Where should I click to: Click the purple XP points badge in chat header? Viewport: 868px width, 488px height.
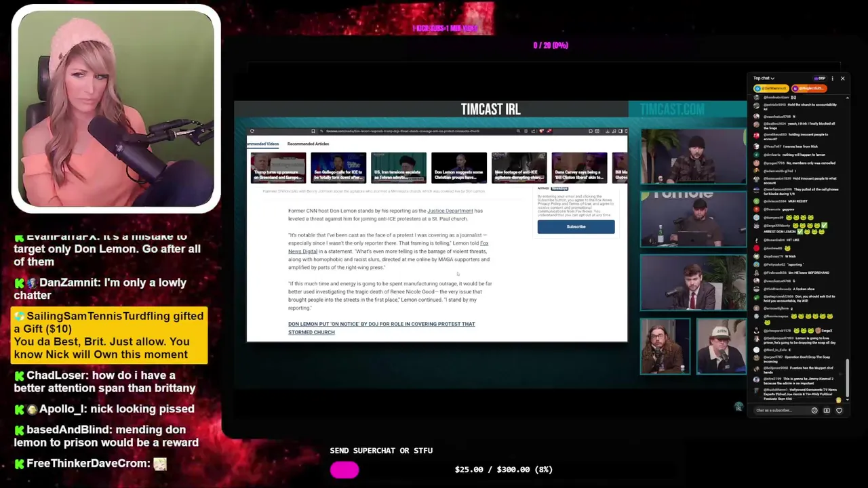(819, 79)
